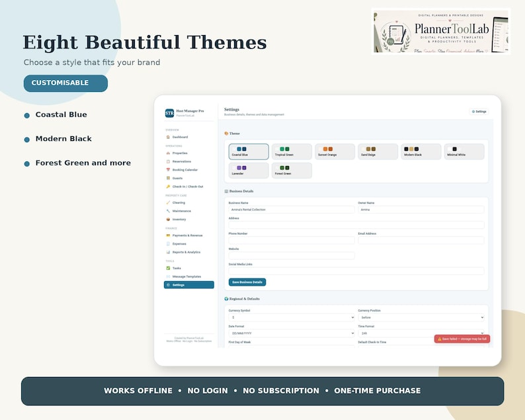Click the Created by PlannerToolLab sidebar footer
This screenshot has width=525, height=420.
[x=189, y=339]
